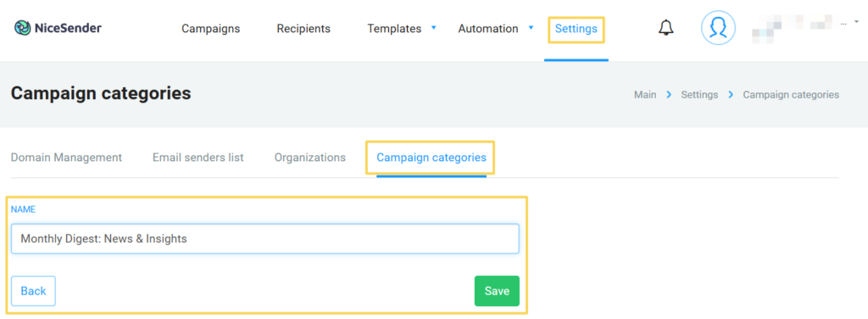Switch to the Domain Management tab

point(66,157)
